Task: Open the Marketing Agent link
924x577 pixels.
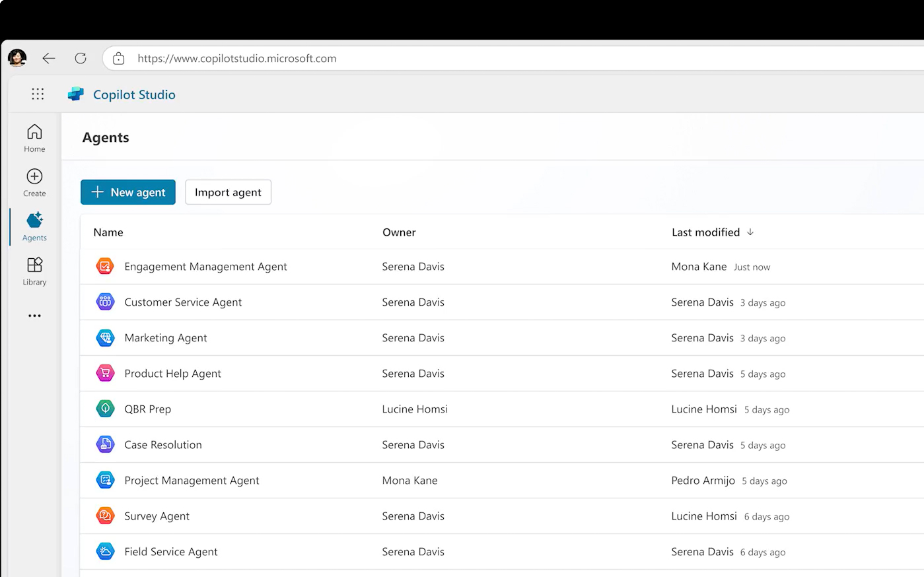Action: click(x=165, y=338)
